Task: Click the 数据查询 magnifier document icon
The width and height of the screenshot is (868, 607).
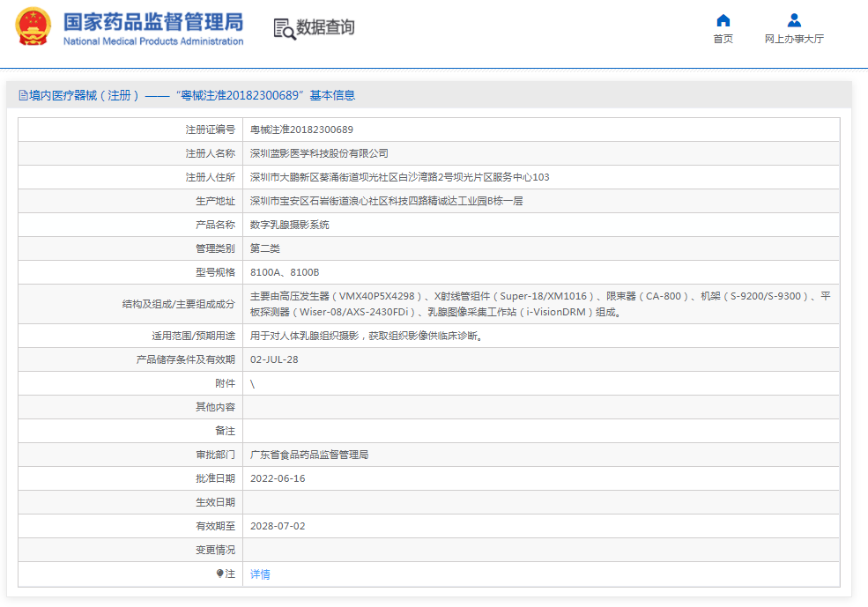Action: (284, 28)
